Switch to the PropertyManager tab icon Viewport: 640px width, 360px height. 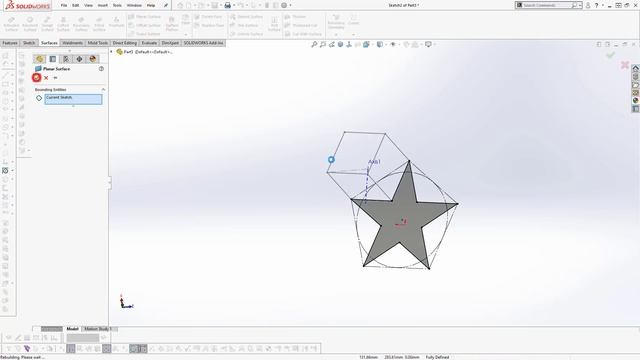coord(53,59)
